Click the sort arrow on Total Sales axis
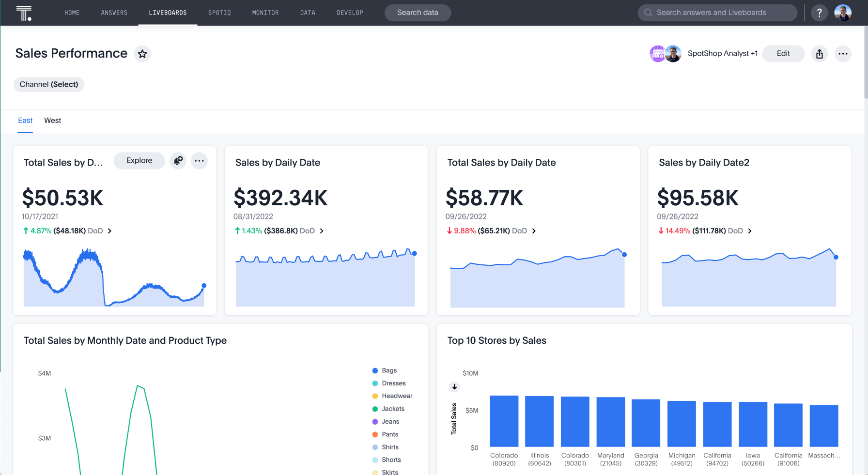868x475 pixels. click(x=454, y=387)
